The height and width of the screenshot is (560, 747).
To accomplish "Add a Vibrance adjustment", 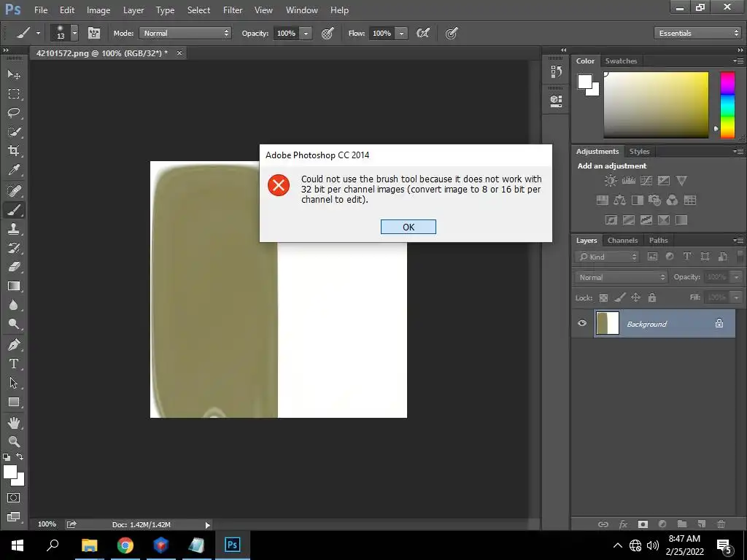I will (681, 181).
